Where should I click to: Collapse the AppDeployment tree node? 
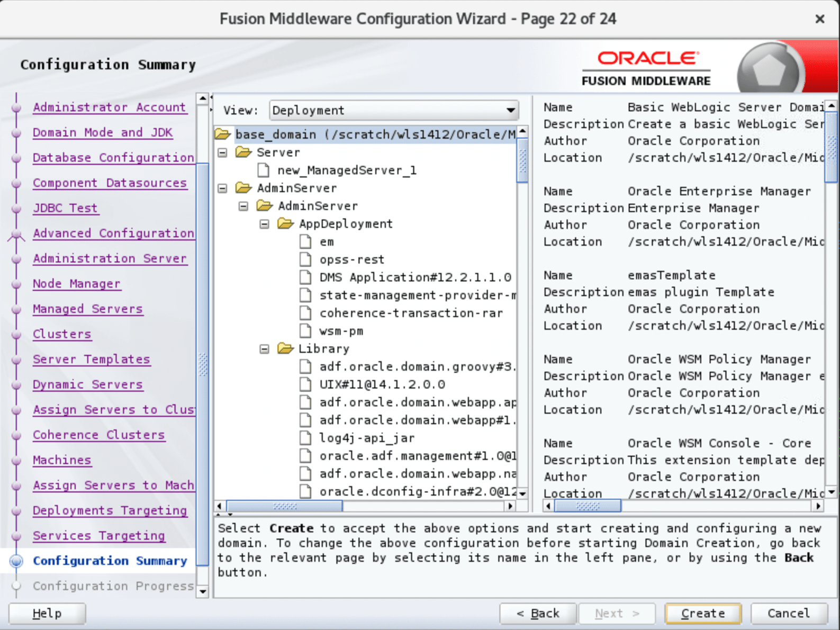click(264, 224)
